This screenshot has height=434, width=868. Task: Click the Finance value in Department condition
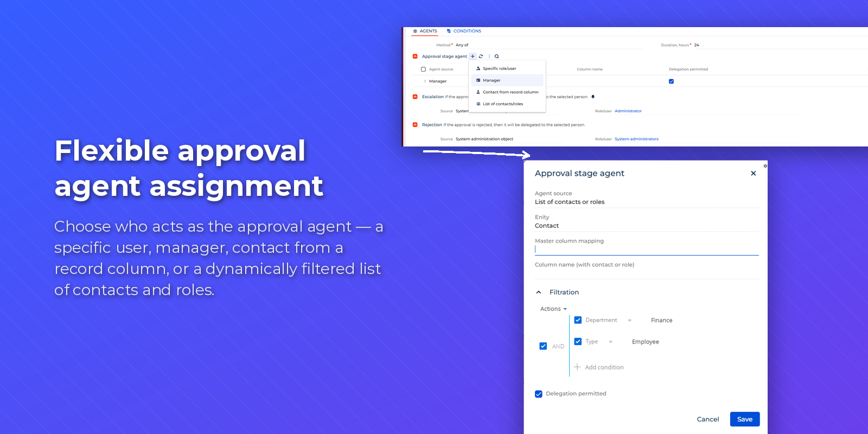[x=661, y=321]
